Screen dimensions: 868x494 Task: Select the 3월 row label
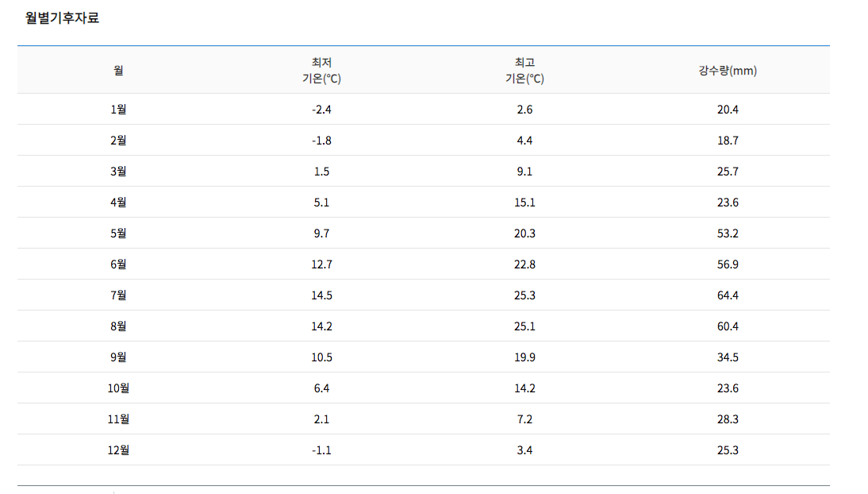[x=118, y=172]
